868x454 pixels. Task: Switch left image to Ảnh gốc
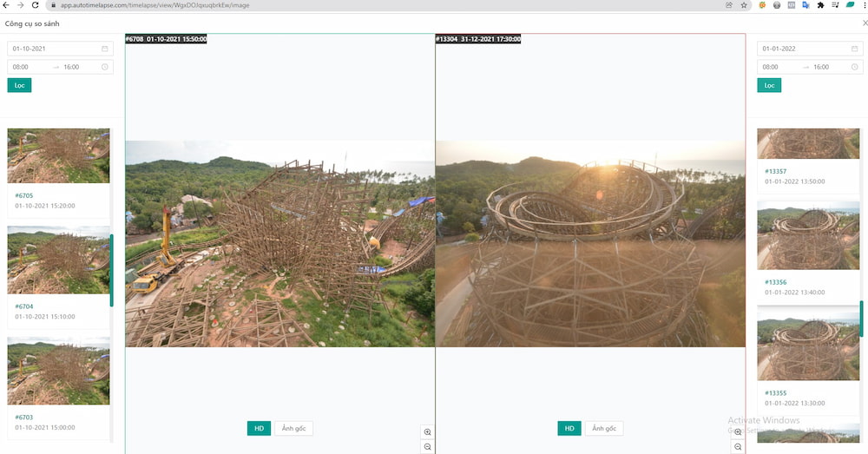tap(293, 428)
